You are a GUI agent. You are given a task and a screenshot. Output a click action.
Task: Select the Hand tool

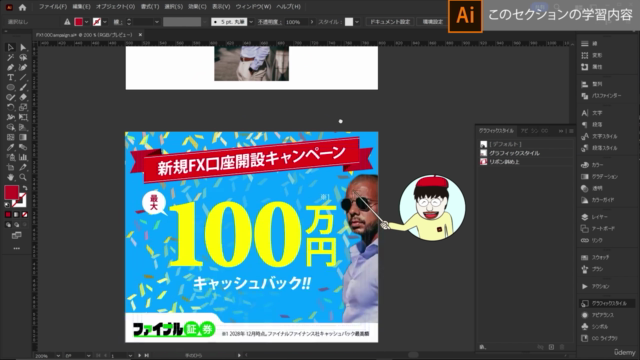[11, 177]
